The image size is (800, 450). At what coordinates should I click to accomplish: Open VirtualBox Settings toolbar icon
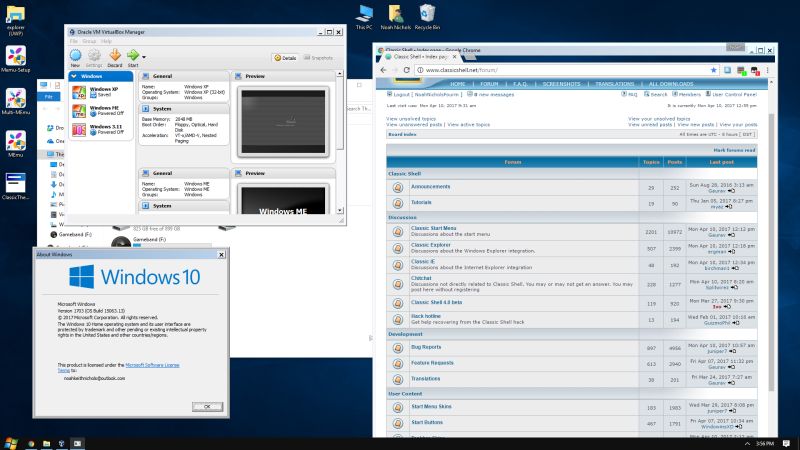[x=94, y=58]
